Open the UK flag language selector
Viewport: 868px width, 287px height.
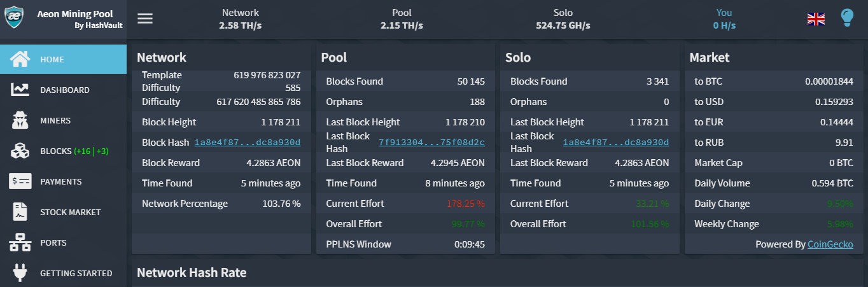[816, 19]
